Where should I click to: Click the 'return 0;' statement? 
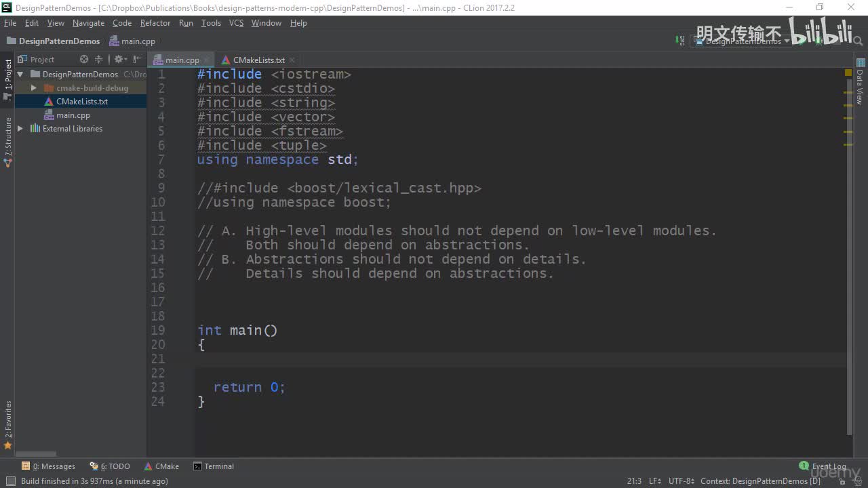point(250,387)
